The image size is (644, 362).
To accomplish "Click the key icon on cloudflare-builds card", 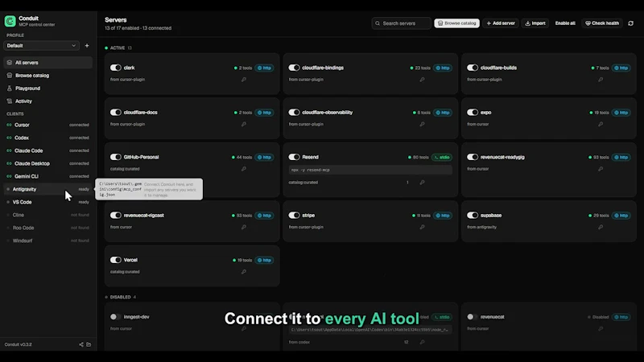I will click(601, 80).
